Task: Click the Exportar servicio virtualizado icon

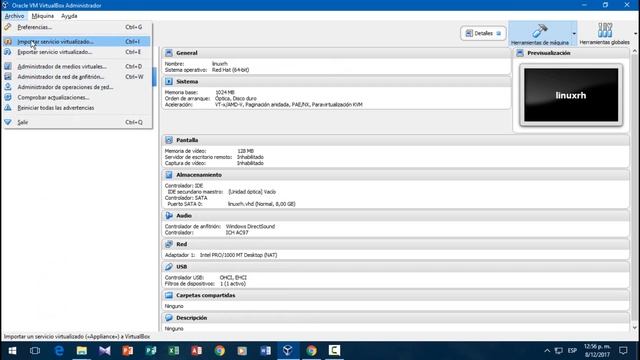Action: (8, 52)
